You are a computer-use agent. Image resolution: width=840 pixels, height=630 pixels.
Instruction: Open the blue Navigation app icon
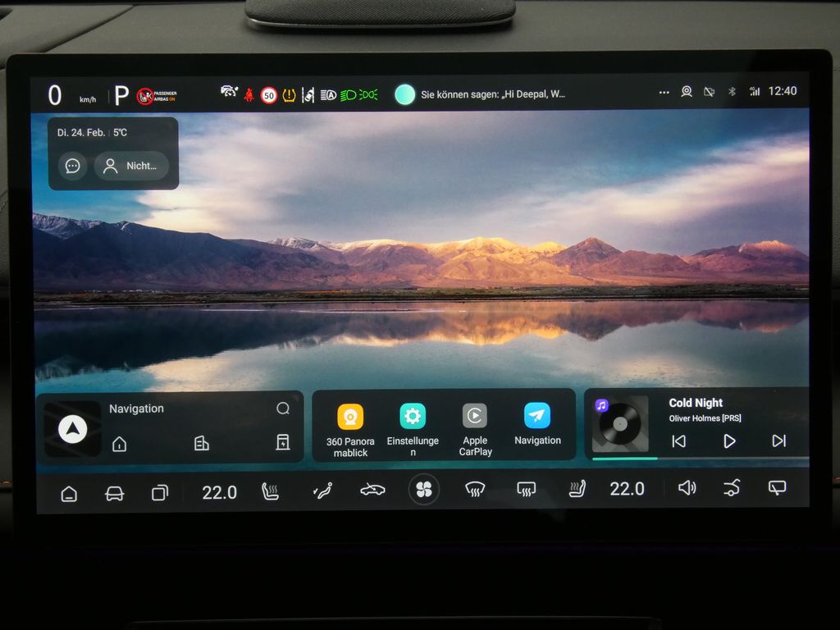click(x=537, y=417)
